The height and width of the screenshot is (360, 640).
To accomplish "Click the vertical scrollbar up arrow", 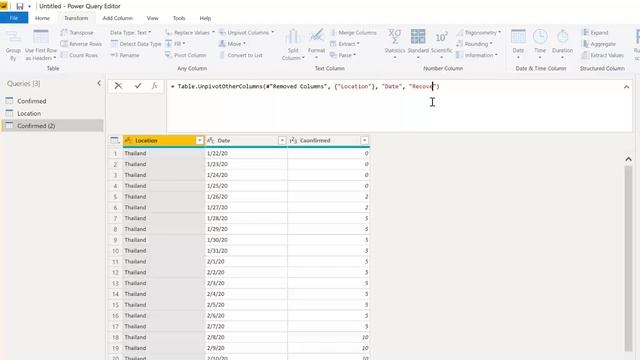I will [x=629, y=159].
